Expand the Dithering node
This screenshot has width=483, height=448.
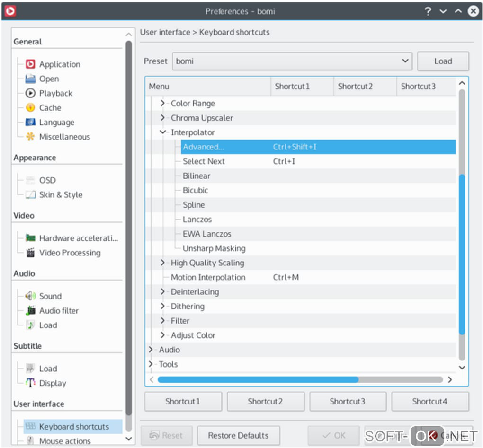(x=162, y=306)
